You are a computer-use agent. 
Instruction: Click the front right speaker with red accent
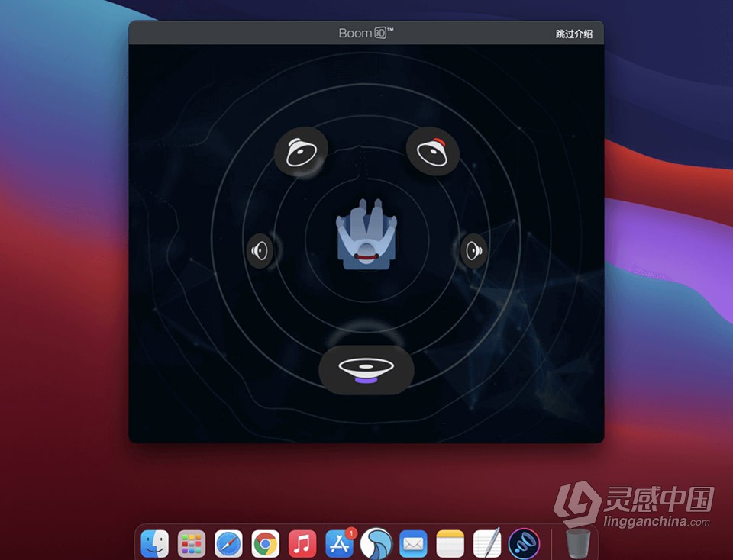tap(432, 151)
